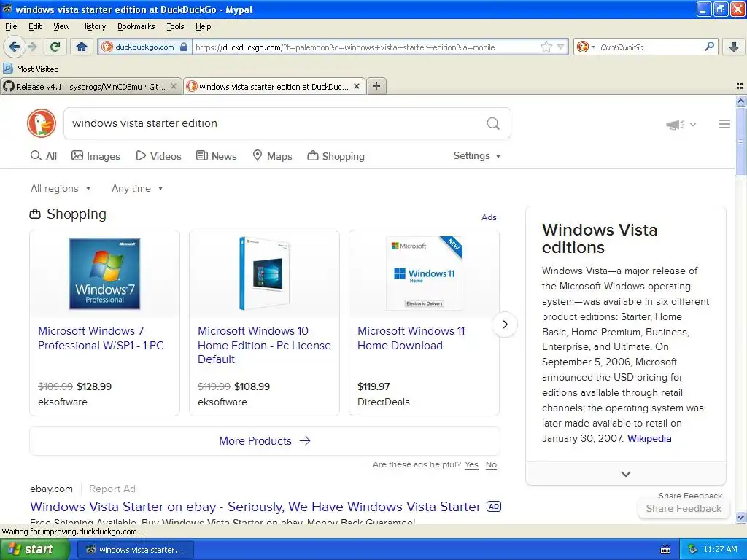Choose search engine from DuckDuckGo dropdown
This screenshot has height=560, width=747.
[585, 47]
